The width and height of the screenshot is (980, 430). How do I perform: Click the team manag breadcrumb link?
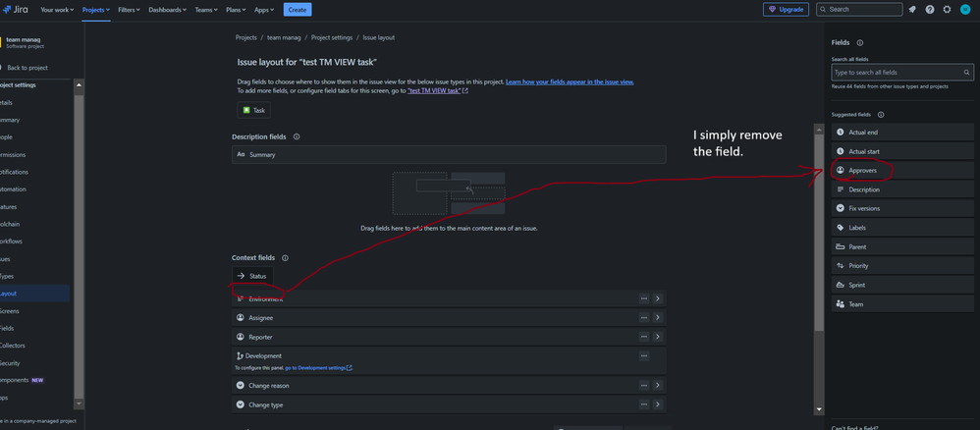284,37
